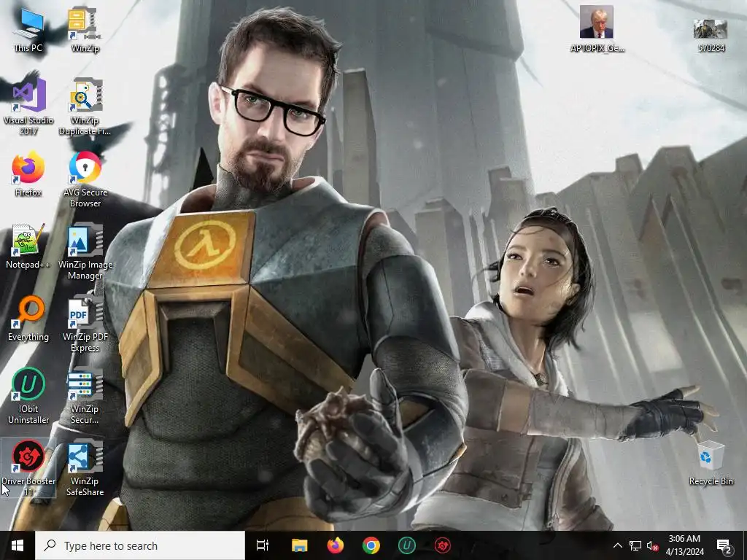Select the WinZip Duplicate File Finder shortcut
The width and height of the screenshot is (747, 560).
pyautogui.click(x=85, y=108)
